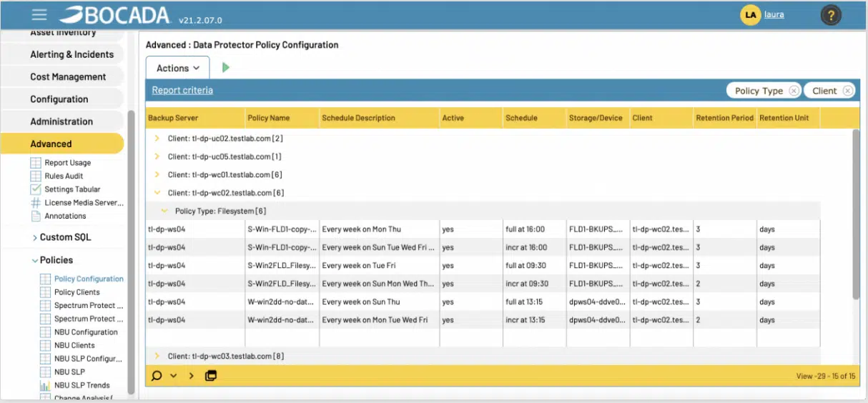868x403 pixels.
Task: Click the laura username link
Action: click(x=774, y=14)
